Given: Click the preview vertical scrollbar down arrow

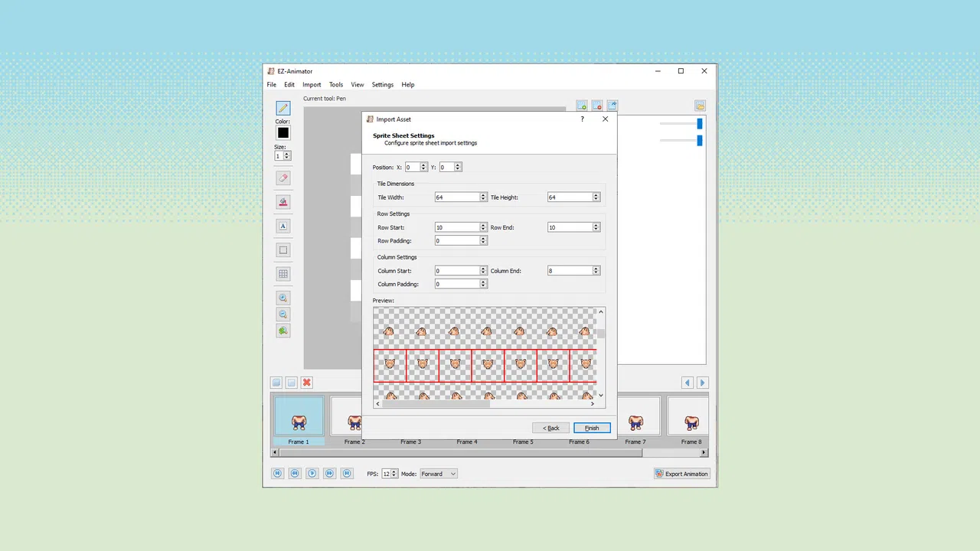Looking at the screenshot, I should [x=601, y=395].
